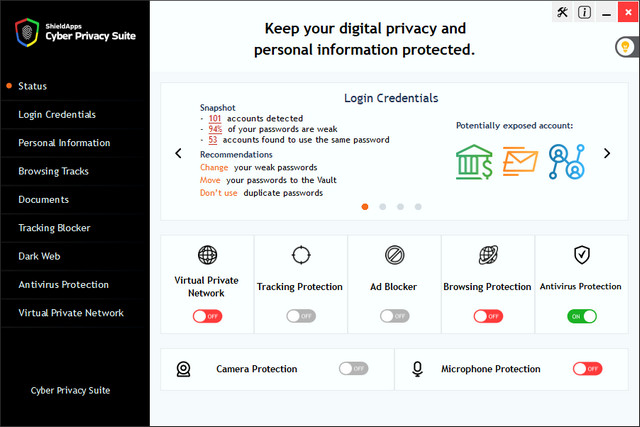Click the Snapshot heading text

[218, 108]
